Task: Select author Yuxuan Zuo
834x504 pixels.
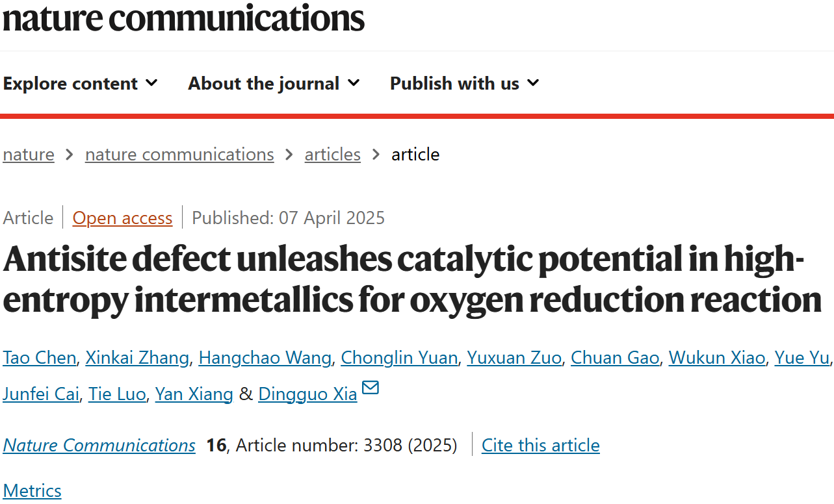Action: coord(514,358)
